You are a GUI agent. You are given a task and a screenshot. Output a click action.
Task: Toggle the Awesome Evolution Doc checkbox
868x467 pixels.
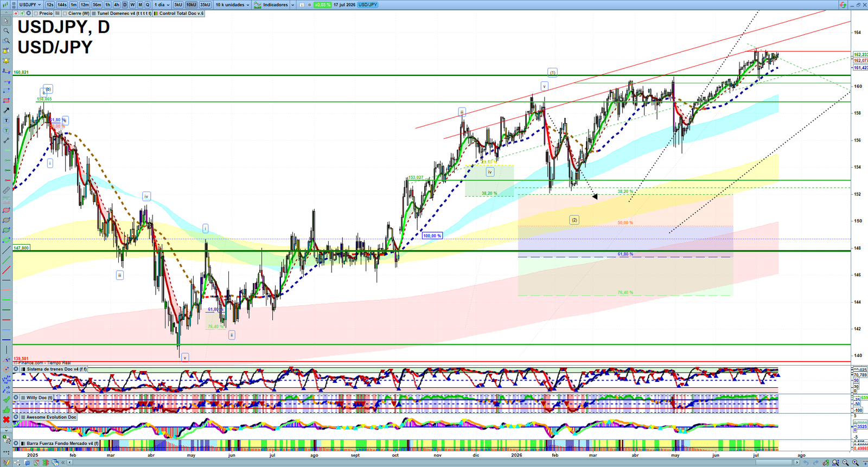pyautogui.click(x=23, y=417)
